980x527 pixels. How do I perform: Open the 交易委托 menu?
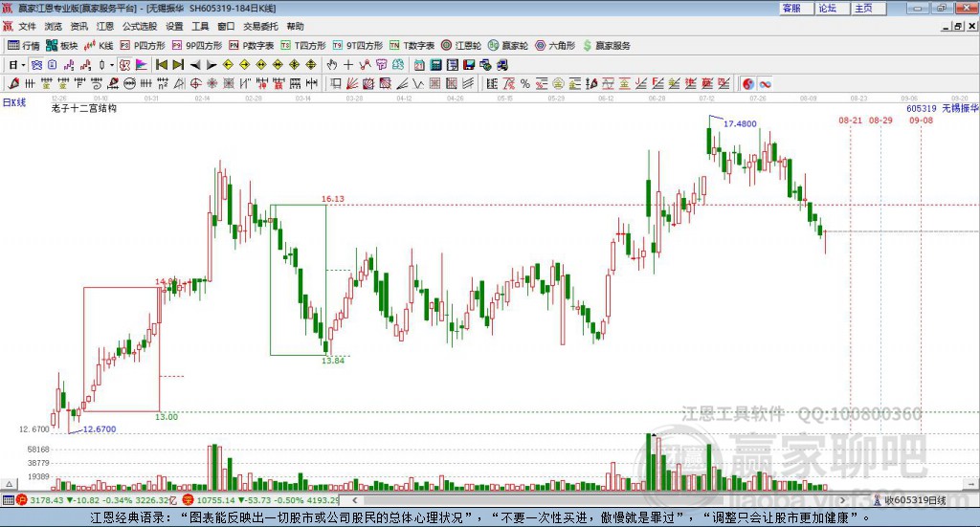point(260,26)
